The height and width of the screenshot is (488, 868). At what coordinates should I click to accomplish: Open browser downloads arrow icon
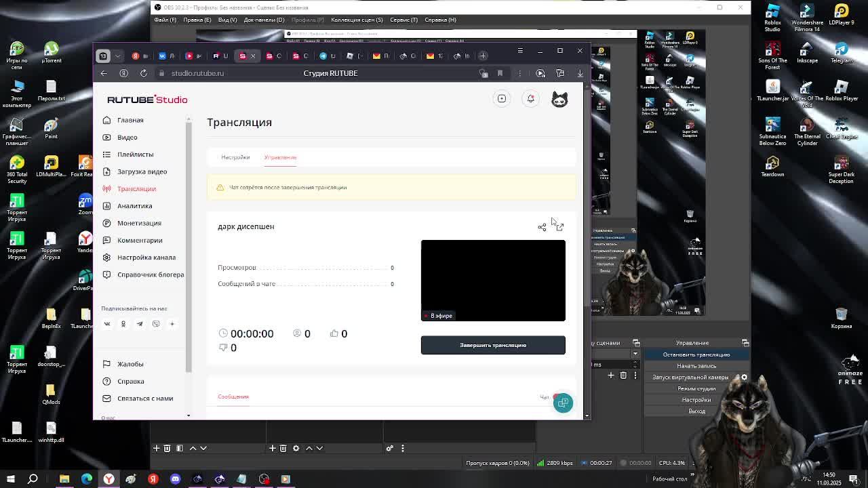580,73
